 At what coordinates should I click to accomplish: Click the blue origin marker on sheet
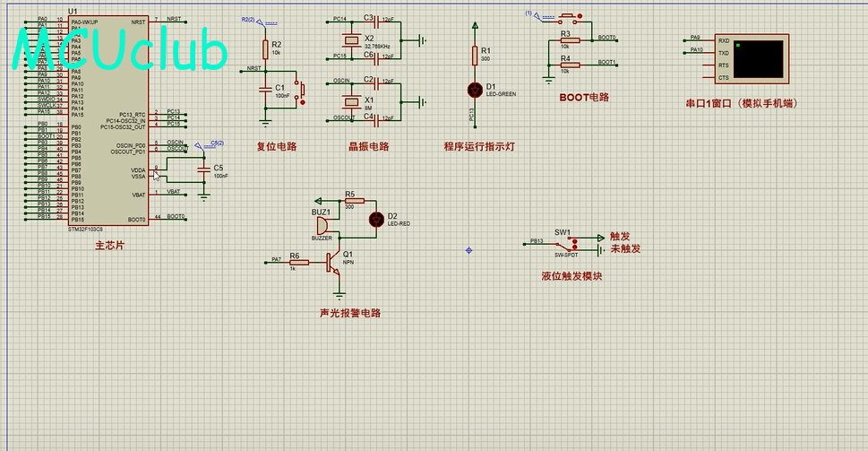[468, 250]
